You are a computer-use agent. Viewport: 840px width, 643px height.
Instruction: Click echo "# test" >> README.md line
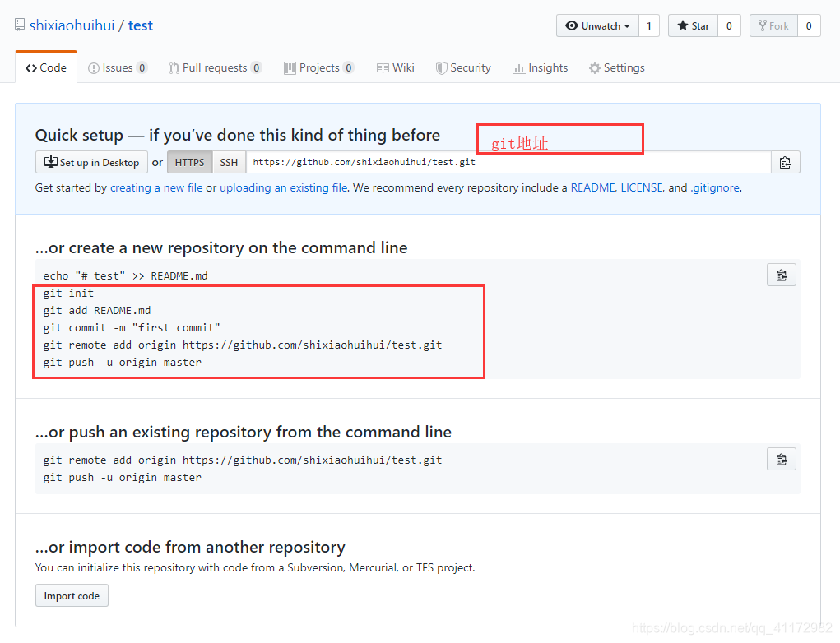125,275
